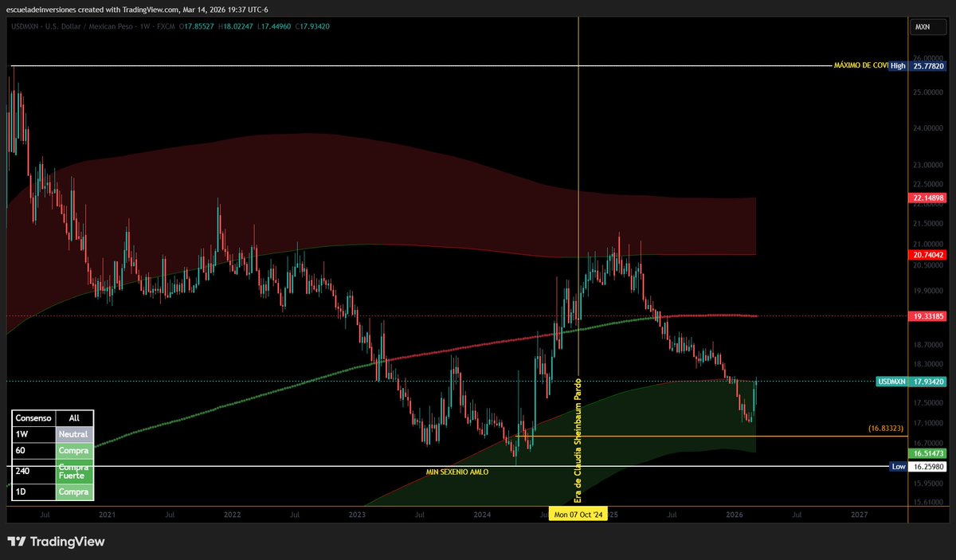The height and width of the screenshot is (560, 956).
Task: Click the 25.00000 price axis label
Action: tap(929, 92)
